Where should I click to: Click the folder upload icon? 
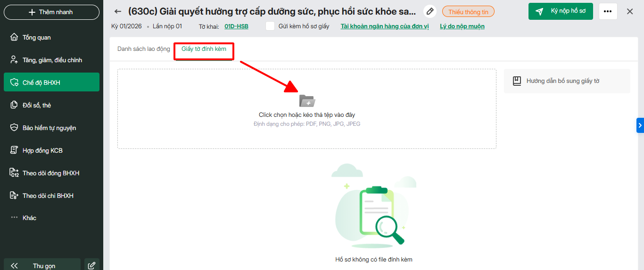307,101
